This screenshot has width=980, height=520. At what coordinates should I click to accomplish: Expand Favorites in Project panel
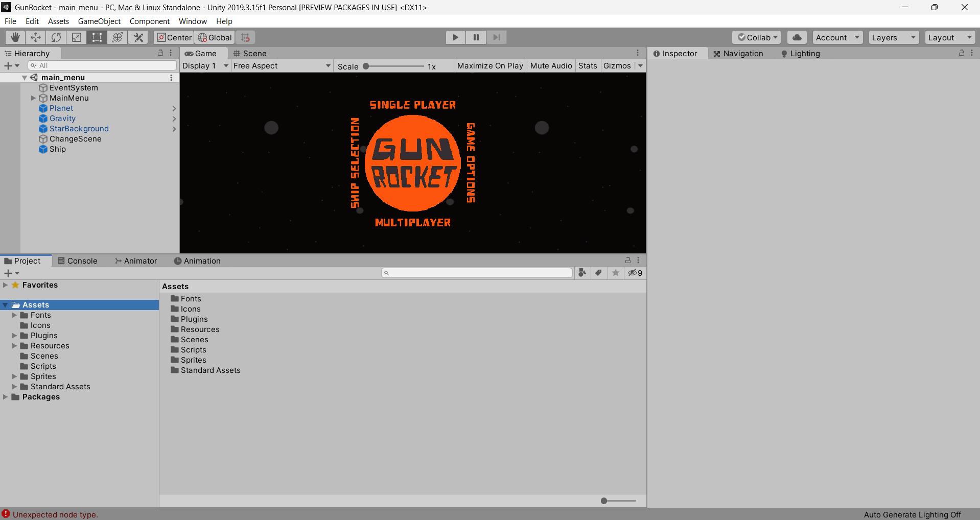5,285
